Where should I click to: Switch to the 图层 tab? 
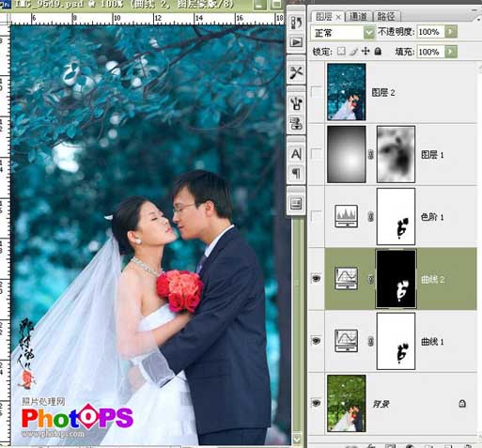[x=323, y=16]
